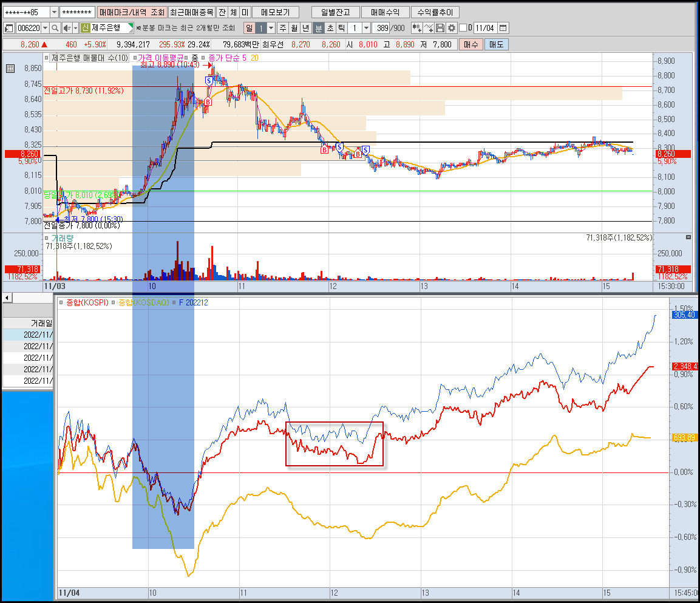Click the blue 305.40 futures value tag
The width and height of the screenshot is (700, 603).
click(684, 315)
